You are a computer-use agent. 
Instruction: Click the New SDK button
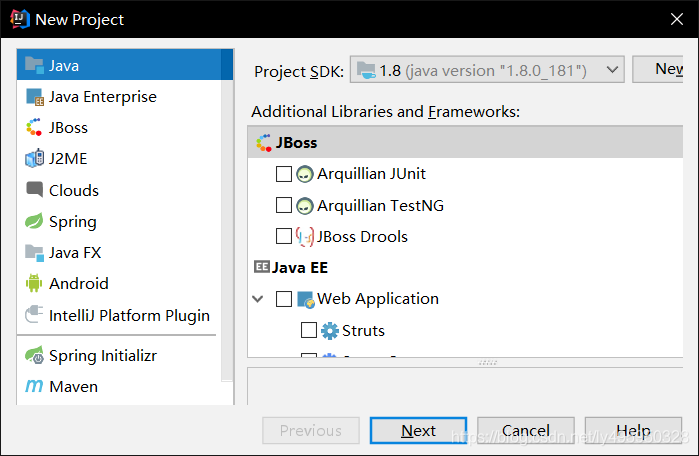point(658,69)
